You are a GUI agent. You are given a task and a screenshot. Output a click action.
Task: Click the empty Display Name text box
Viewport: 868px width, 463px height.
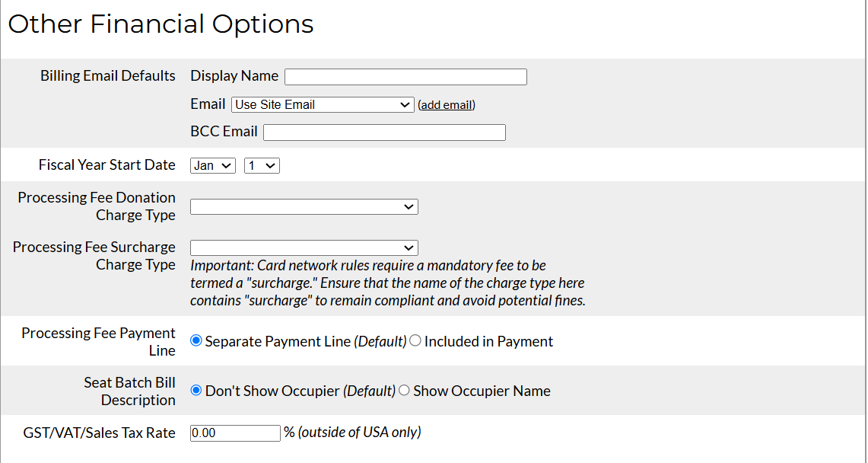click(405, 76)
